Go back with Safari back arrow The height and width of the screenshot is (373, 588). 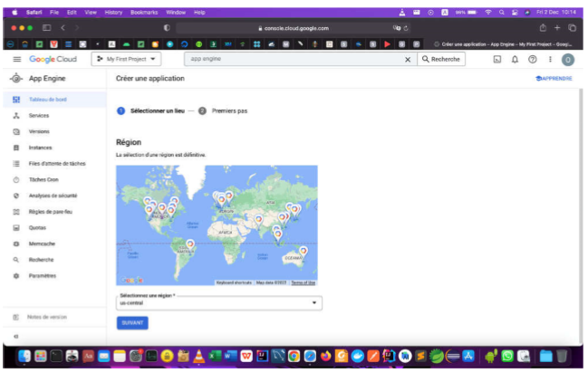[x=63, y=28]
